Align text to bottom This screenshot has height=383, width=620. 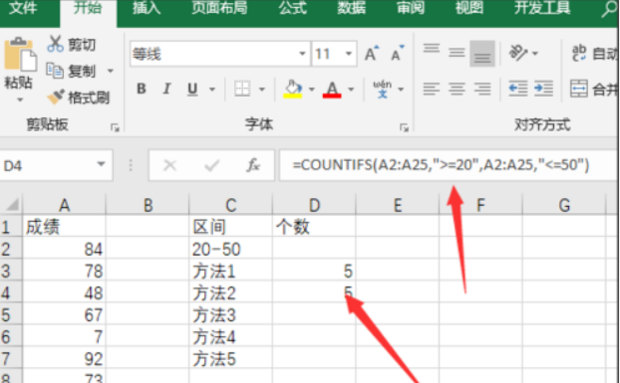[x=482, y=53]
